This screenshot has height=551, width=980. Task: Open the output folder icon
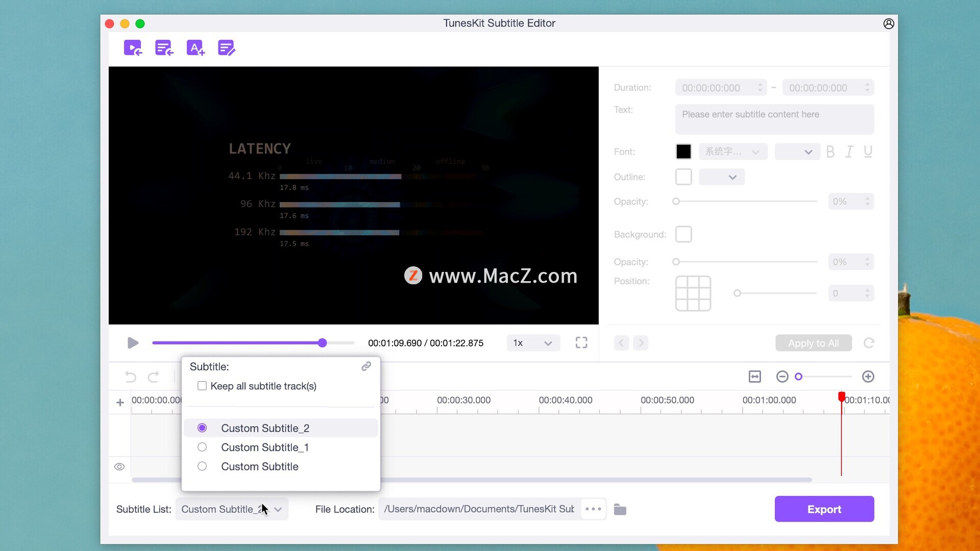(620, 509)
